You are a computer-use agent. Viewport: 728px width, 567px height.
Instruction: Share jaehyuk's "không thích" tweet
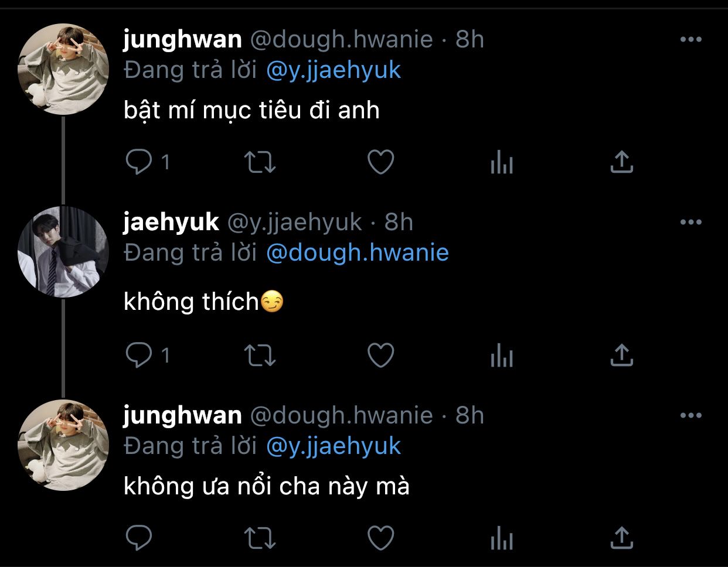click(x=621, y=355)
